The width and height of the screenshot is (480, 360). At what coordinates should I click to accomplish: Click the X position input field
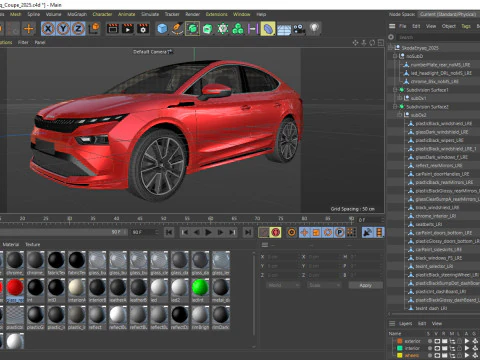[282, 257]
